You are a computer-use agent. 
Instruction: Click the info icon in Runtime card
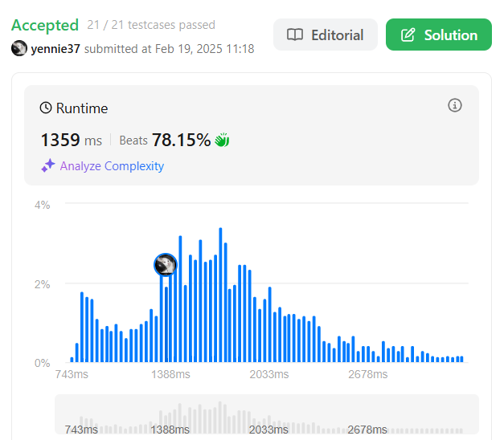455,105
